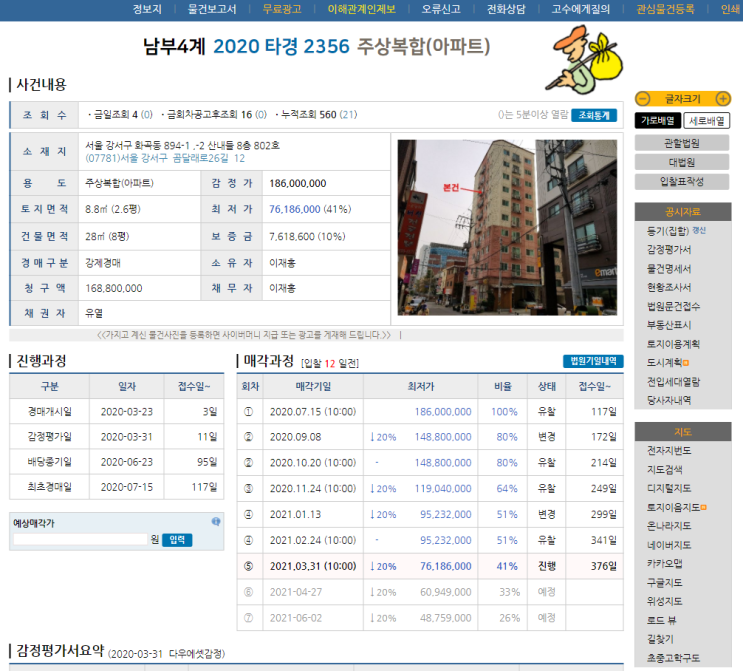Open 현황조사서 link
Viewport: 743px width, 671px height.
click(669, 287)
